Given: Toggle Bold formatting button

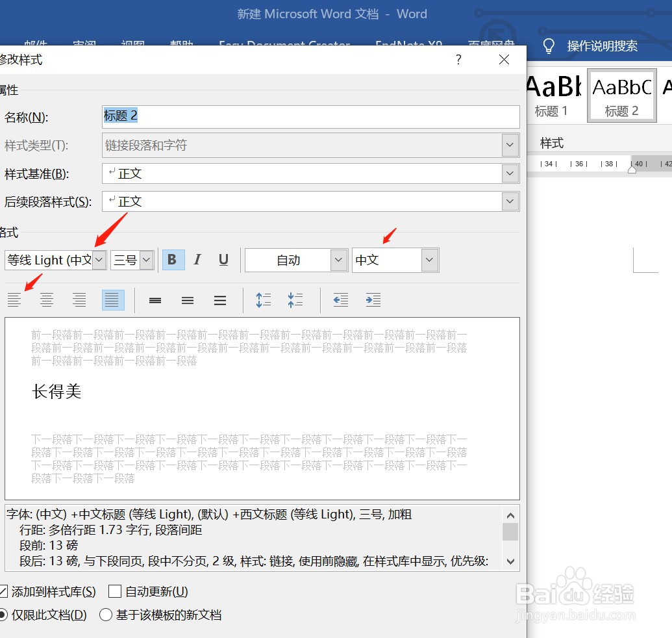Looking at the screenshot, I should click(x=173, y=260).
